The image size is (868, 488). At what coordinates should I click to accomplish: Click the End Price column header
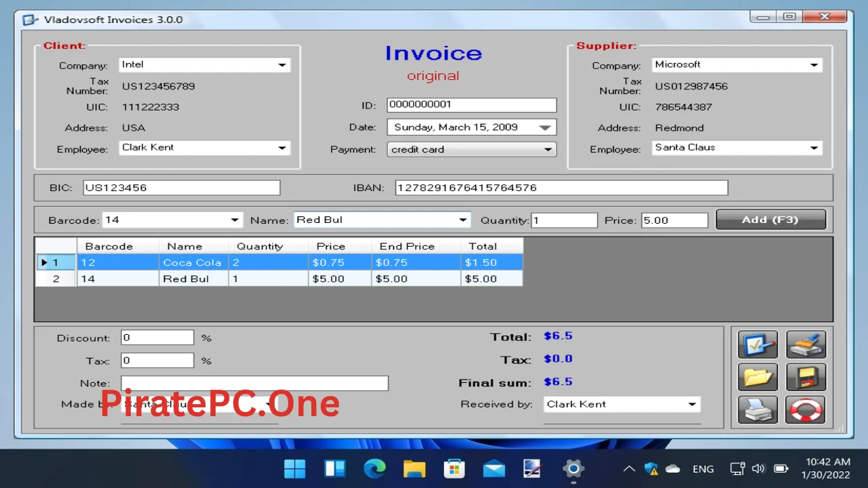pyautogui.click(x=416, y=246)
